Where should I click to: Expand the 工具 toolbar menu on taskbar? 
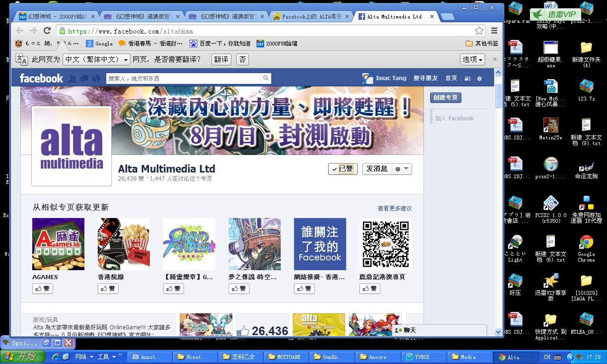[106, 357]
